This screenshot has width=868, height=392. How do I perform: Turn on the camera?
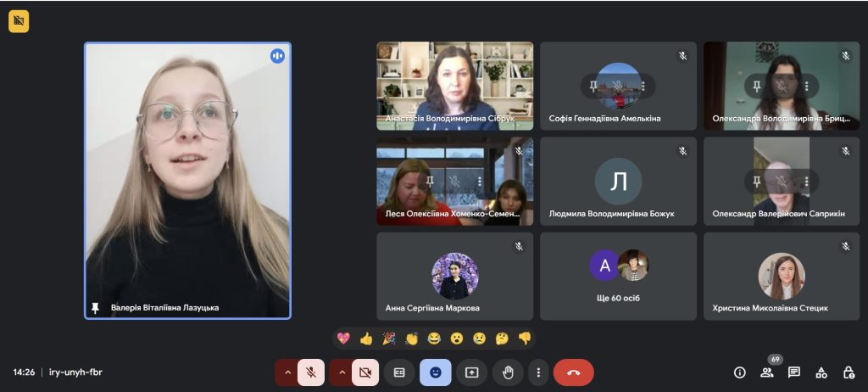pos(365,372)
